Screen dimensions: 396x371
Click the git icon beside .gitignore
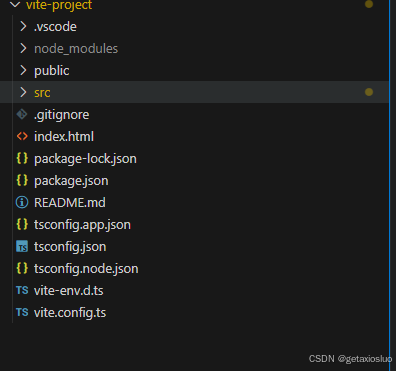pyautogui.click(x=22, y=114)
